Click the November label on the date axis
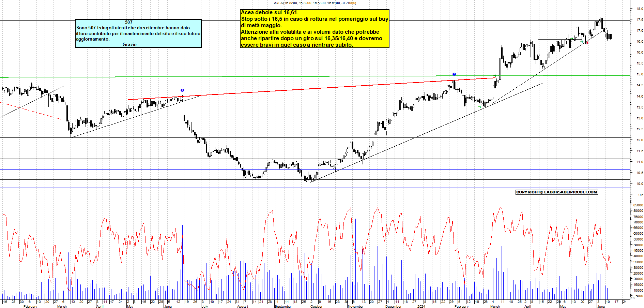 coord(356,306)
